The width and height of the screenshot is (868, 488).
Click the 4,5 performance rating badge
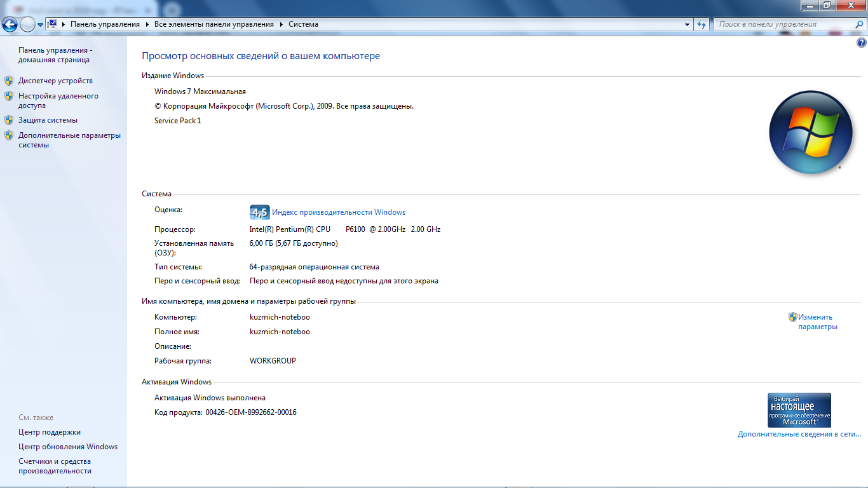(260, 212)
